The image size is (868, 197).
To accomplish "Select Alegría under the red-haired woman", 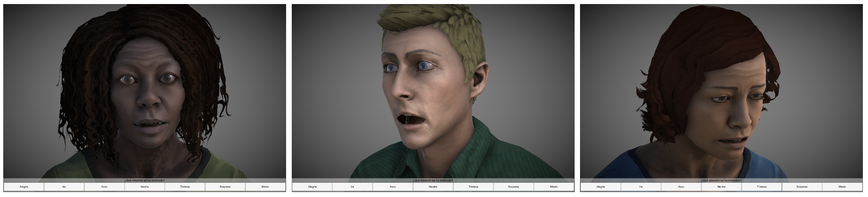I will coord(601,186).
